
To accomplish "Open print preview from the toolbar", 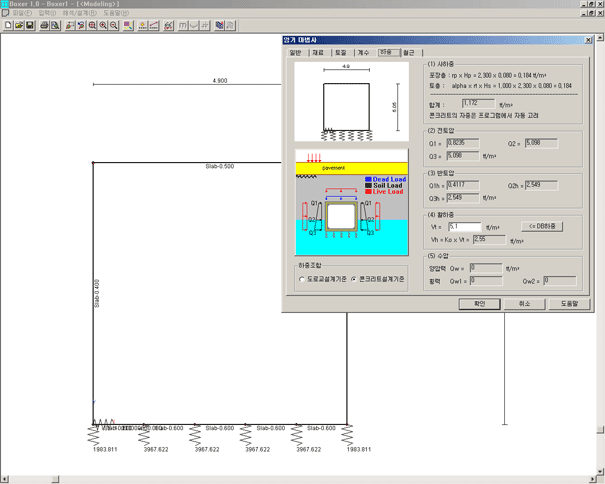I will click(x=56, y=25).
